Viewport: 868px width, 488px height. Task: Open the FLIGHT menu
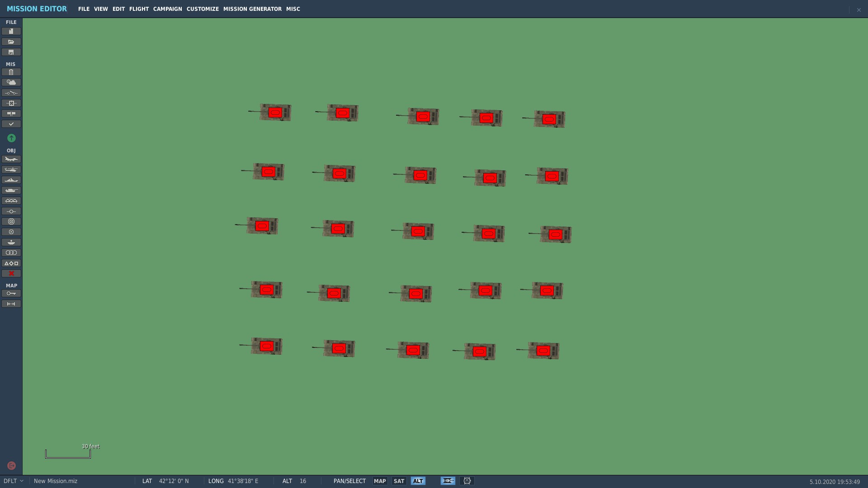[x=139, y=9]
